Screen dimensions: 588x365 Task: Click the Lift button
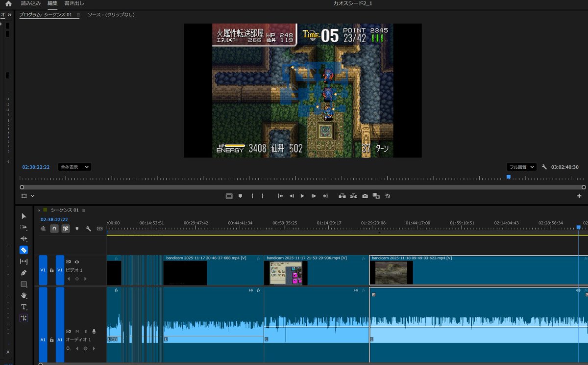pos(343,196)
